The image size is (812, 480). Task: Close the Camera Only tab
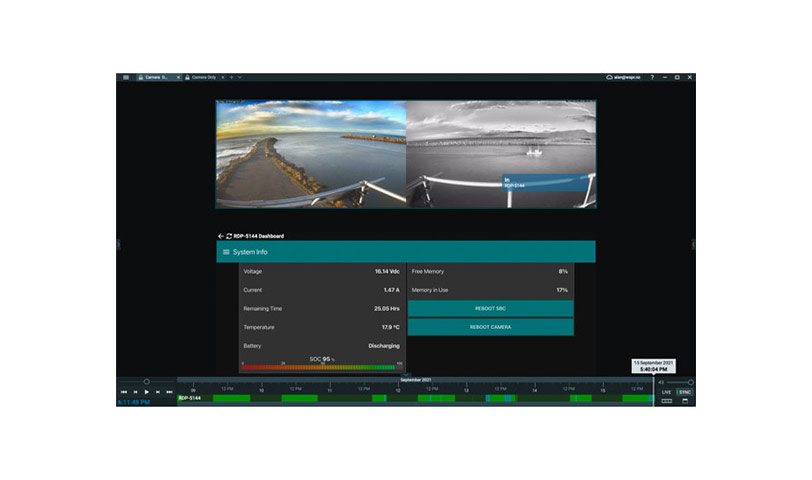223,77
